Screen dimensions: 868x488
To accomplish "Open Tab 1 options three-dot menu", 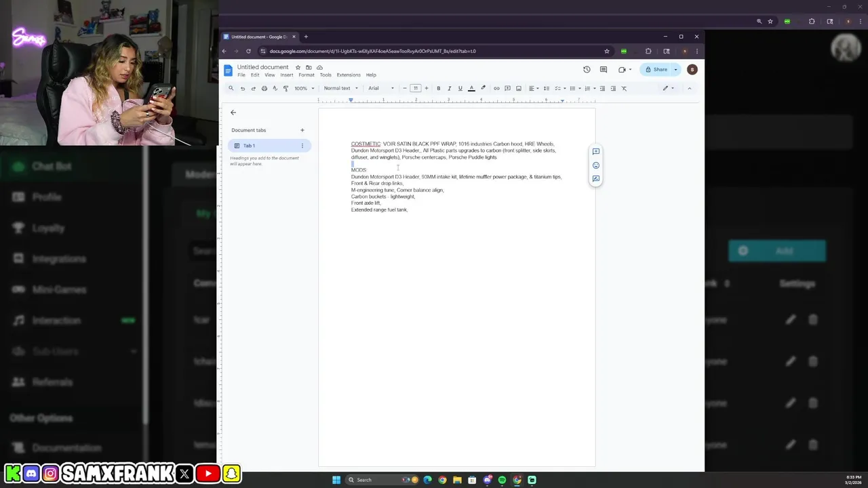I will coord(302,146).
